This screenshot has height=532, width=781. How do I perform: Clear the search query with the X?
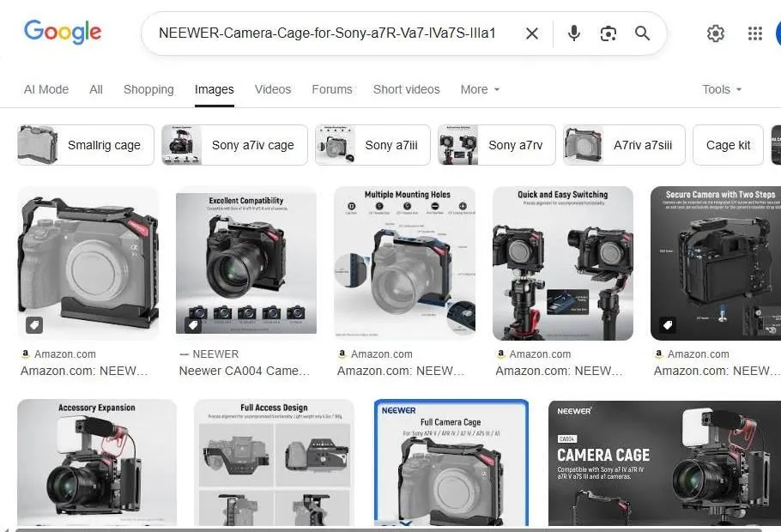pos(531,33)
